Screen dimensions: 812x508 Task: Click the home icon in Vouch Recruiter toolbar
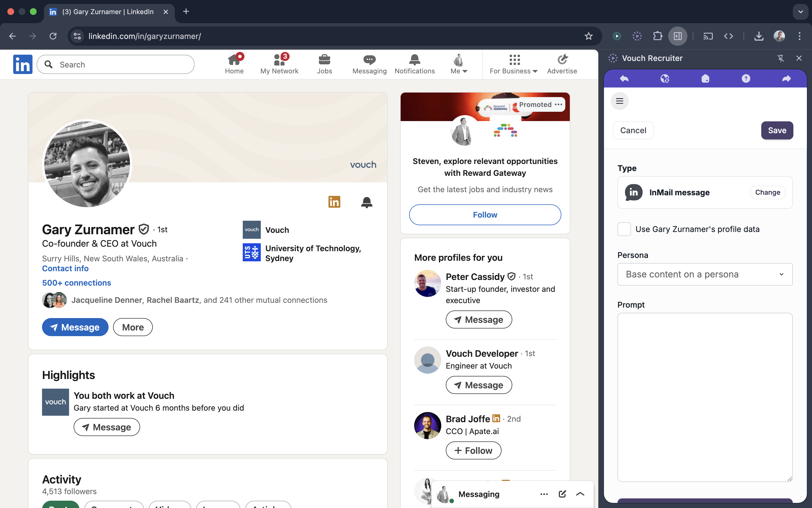[x=705, y=79]
